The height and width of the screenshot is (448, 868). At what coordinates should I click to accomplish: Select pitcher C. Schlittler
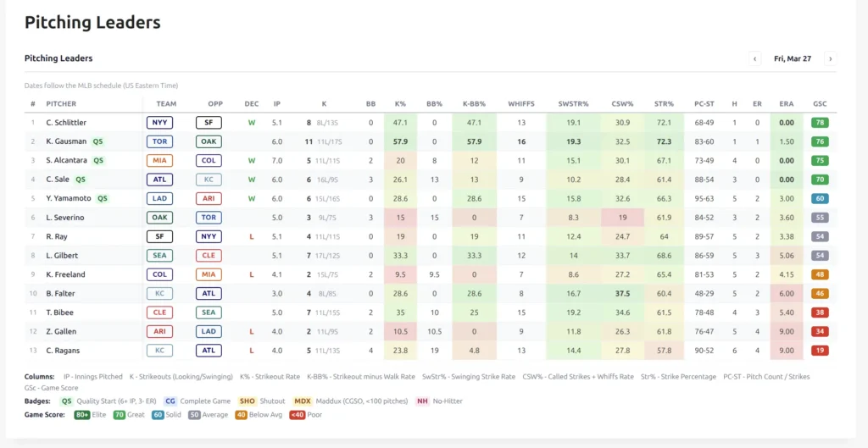click(x=66, y=123)
